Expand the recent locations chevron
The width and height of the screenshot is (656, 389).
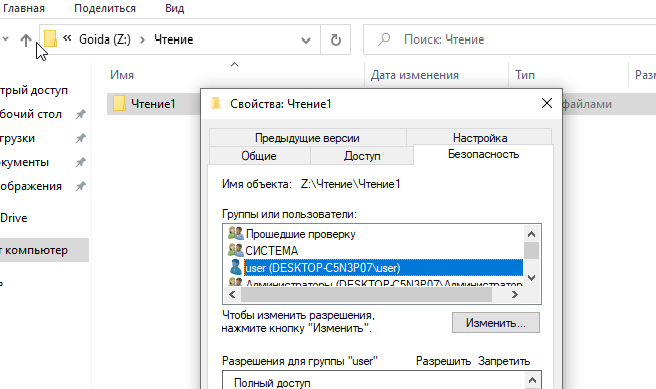[x=5, y=39]
